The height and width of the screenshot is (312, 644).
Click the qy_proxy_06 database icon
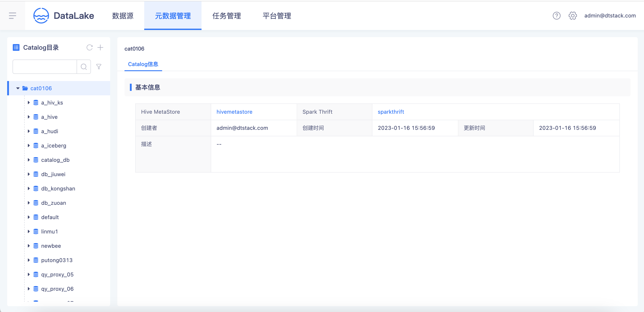[x=36, y=289]
